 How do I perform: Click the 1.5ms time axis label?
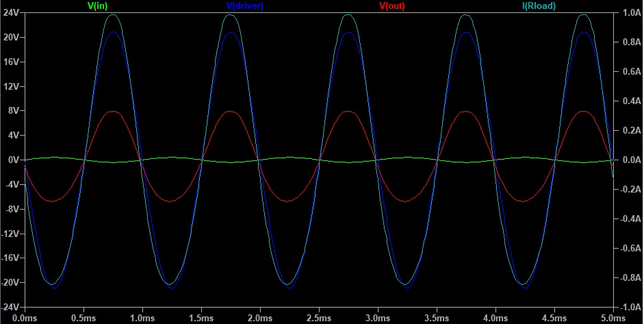tap(201, 319)
